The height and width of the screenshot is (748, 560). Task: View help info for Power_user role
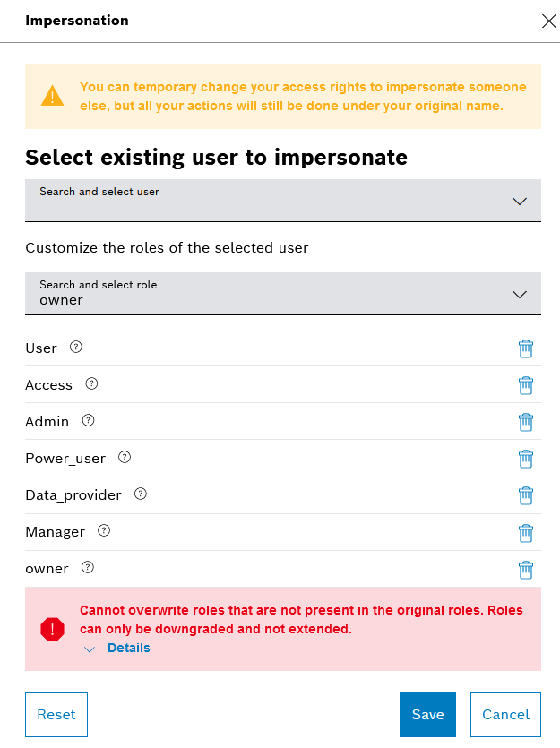pos(125,458)
